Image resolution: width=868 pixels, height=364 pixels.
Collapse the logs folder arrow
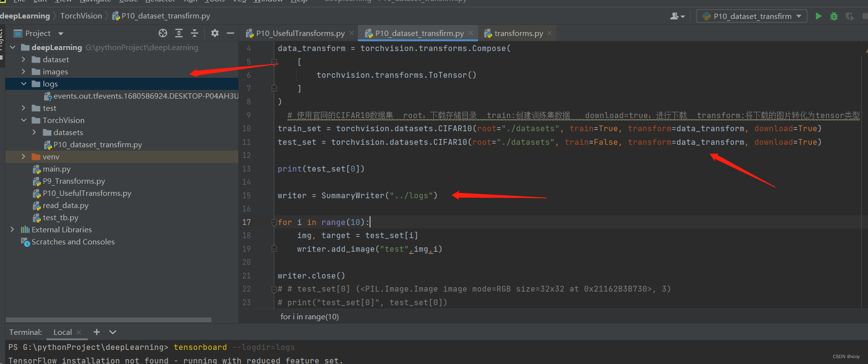[23, 84]
